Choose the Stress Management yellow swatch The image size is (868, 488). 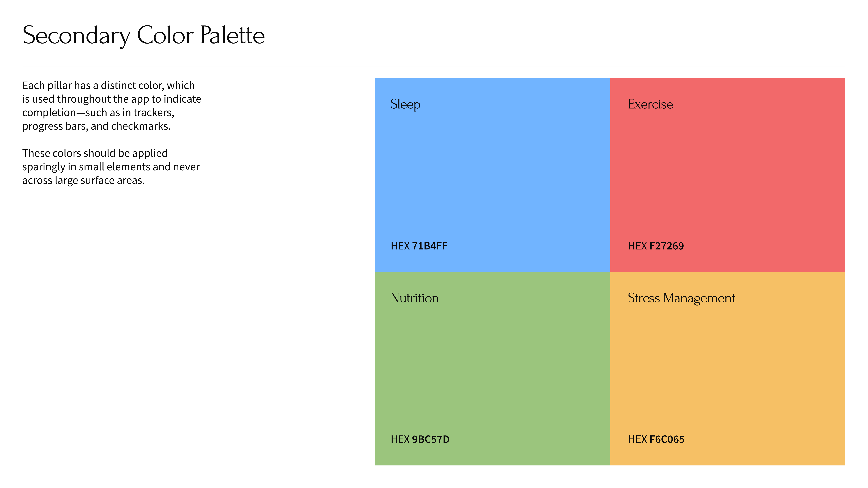click(728, 369)
